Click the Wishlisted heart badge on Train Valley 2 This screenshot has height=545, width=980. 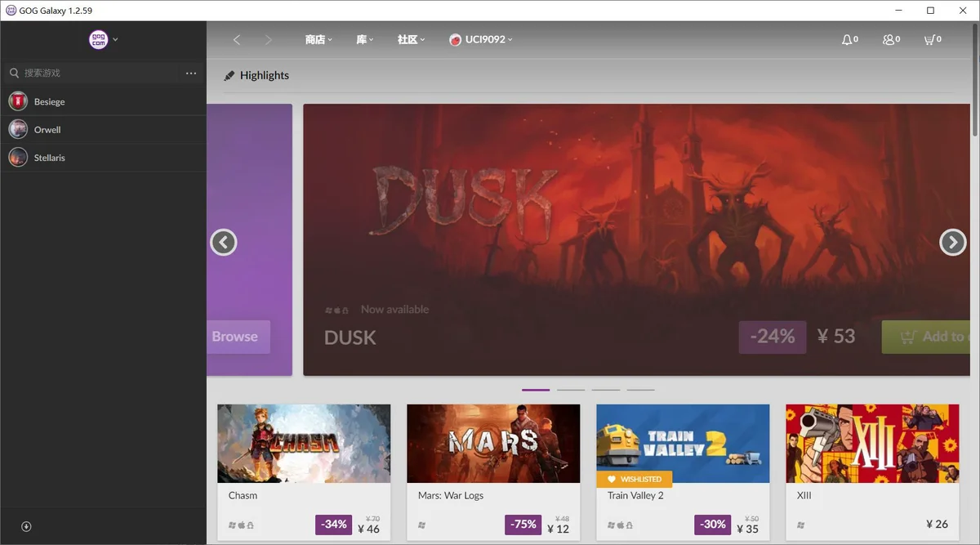(635, 479)
